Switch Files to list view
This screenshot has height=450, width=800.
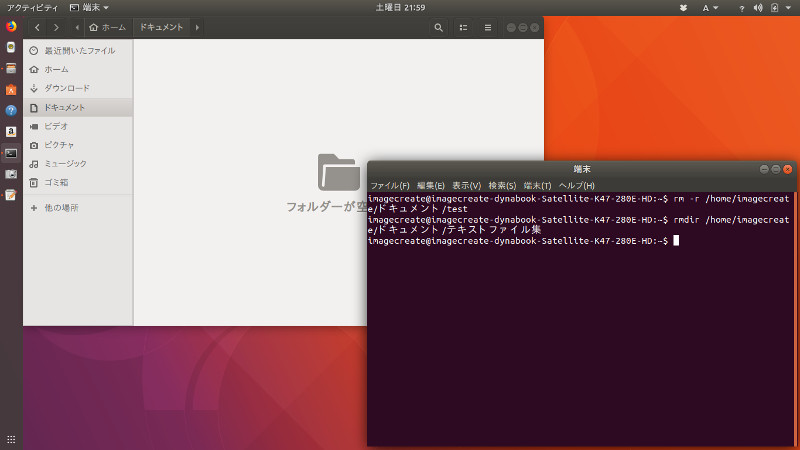(463, 28)
